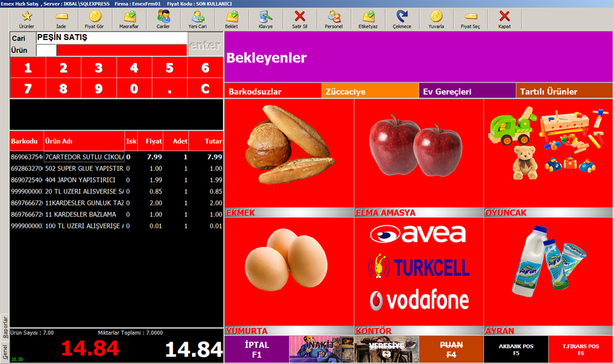614x364 pixels.
Task: Tap the decimal point key
Action: tap(169, 88)
